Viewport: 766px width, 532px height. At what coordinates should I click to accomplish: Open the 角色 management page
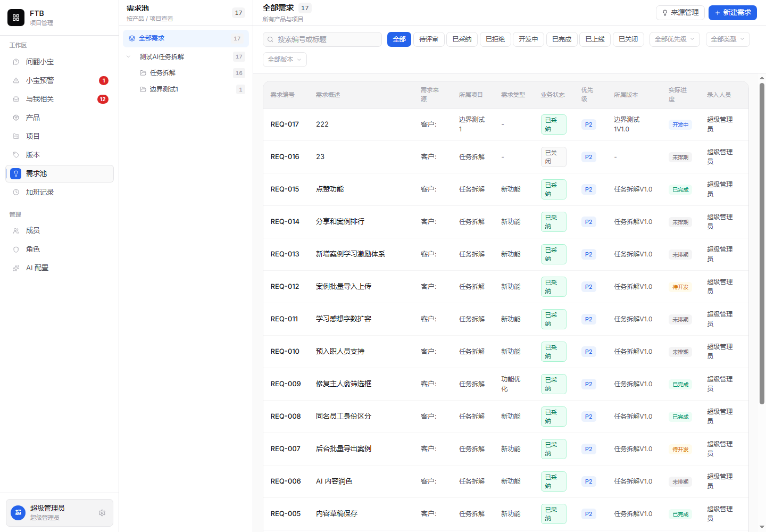(x=60, y=249)
